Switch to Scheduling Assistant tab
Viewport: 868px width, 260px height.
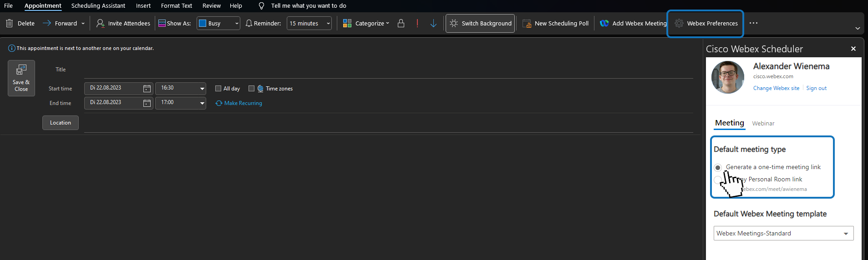[98, 6]
